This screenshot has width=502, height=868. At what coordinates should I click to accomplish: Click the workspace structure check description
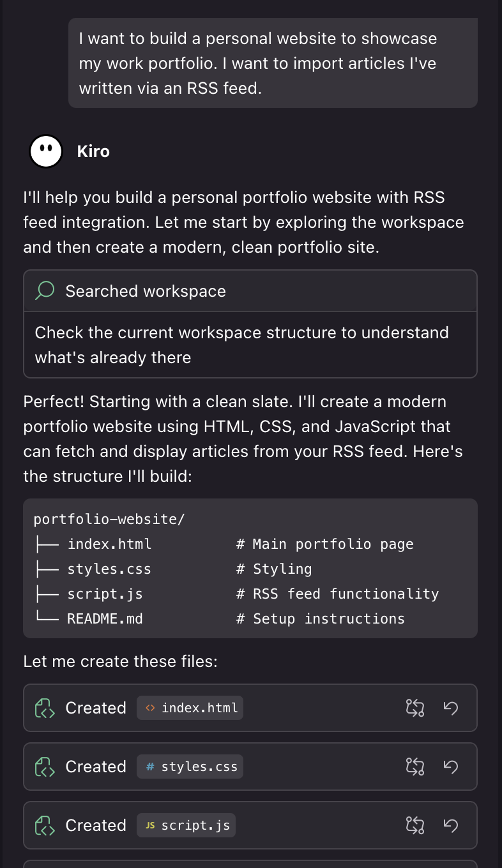(241, 345)
